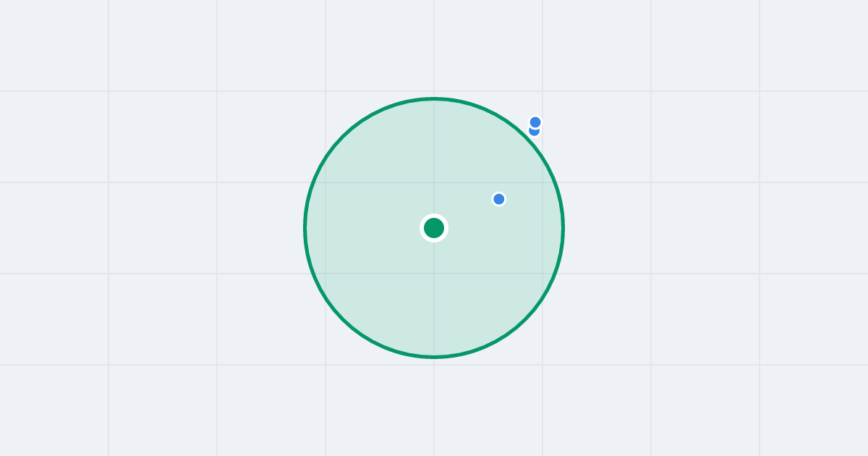Click the green circle's outline border
The image size is (868, 456).
pyautogui.click(x=305, y=228)
